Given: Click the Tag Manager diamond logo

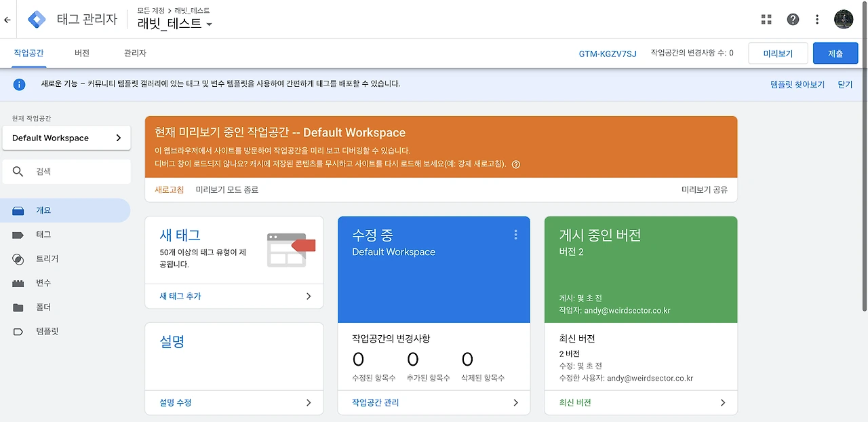Looking at the screenshot, I should point(37,20).
